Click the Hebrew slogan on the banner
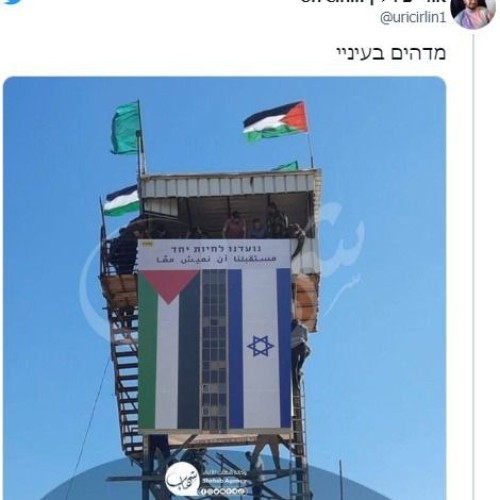Image resolution: width=500 pixels, height=500 pixels. [x=216, y=249]
